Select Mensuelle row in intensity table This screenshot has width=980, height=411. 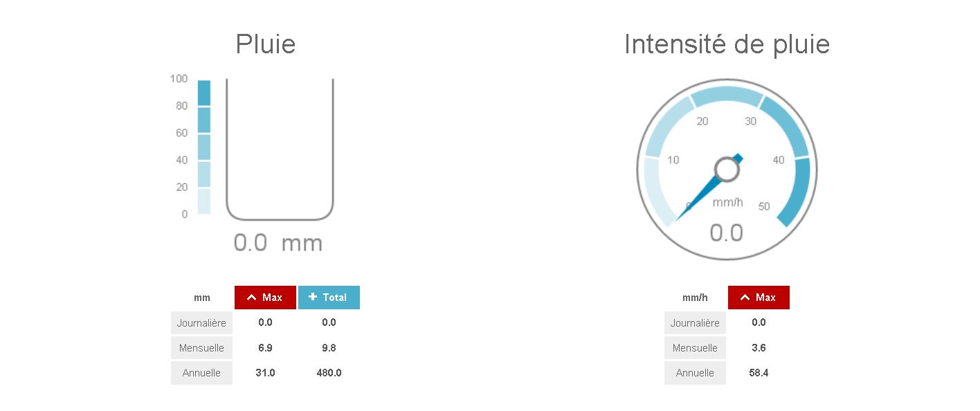695,348
